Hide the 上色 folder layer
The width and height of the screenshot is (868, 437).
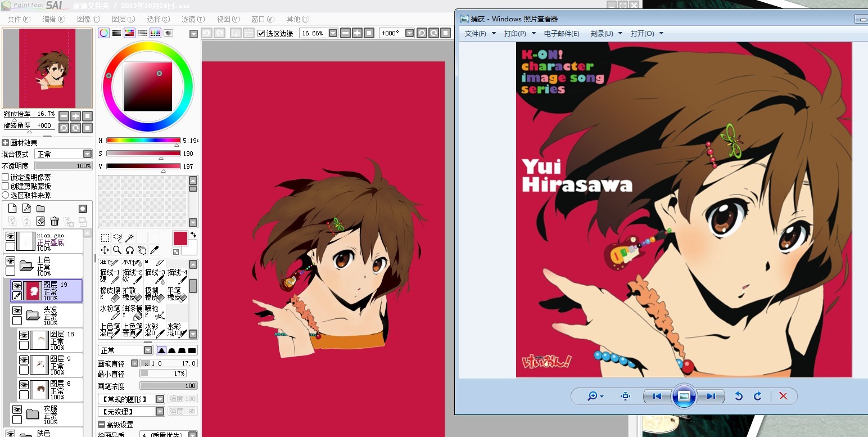[x=10, y=261]
